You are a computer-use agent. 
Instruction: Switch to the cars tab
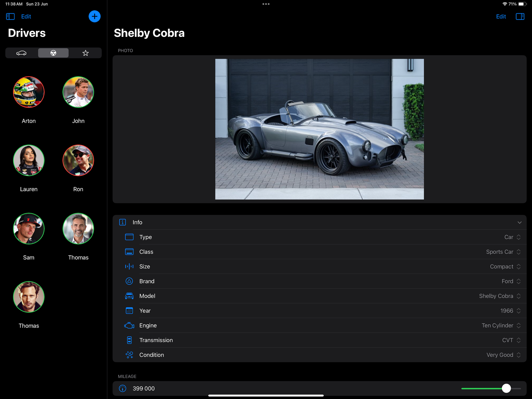click(x=21, y=53)
